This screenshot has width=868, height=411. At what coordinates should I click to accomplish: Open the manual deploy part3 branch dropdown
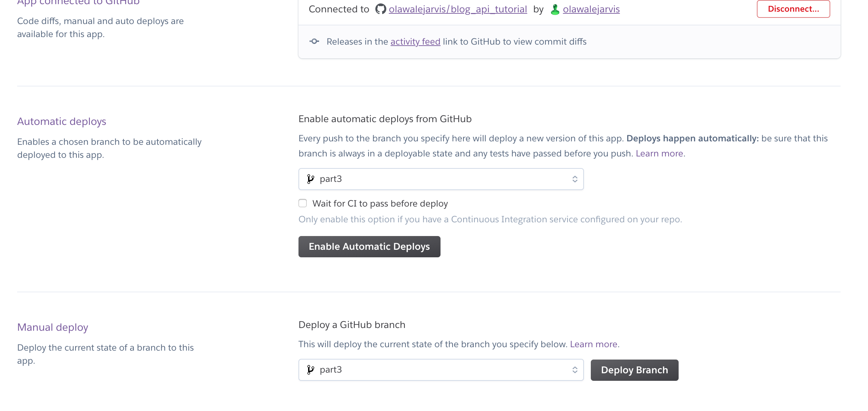(x=441, y=370)
